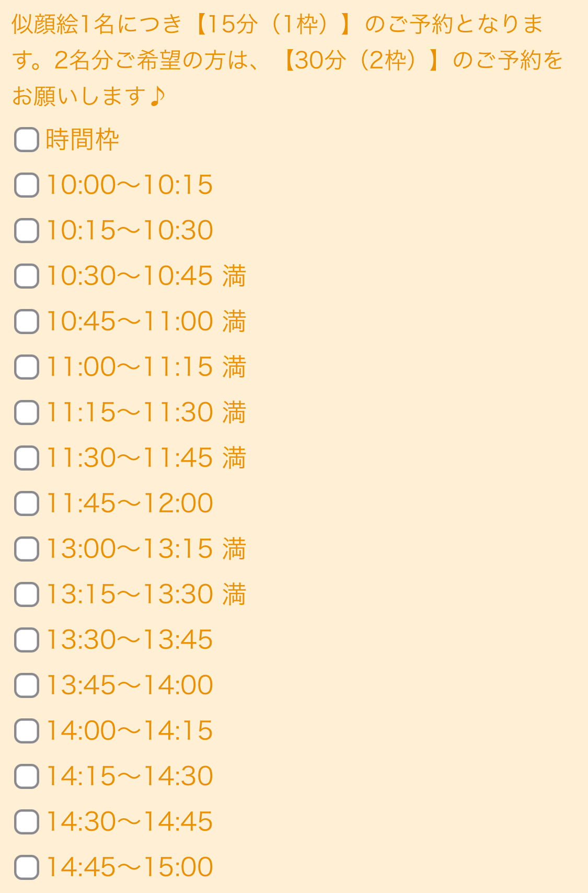588x893 pixels.
Task: Check the 11:30〜11:45 満 checkbox
Action: point(27,458)
